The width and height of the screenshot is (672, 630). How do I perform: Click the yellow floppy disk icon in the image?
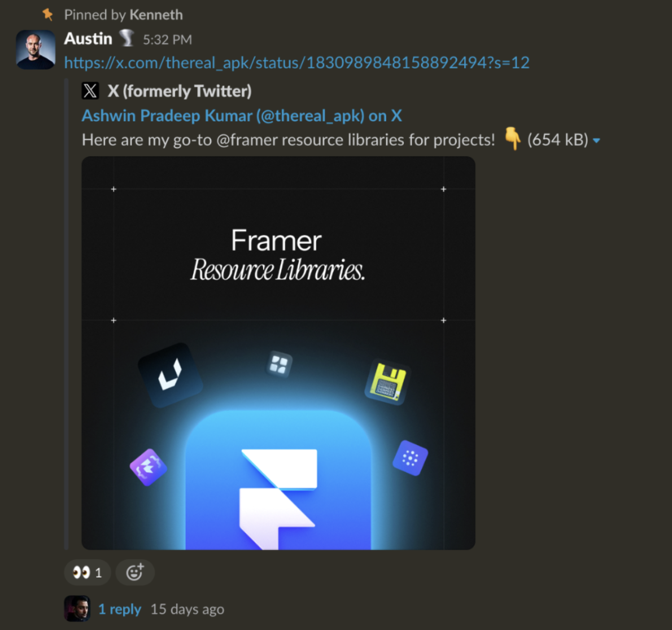[x=387, y=382]
